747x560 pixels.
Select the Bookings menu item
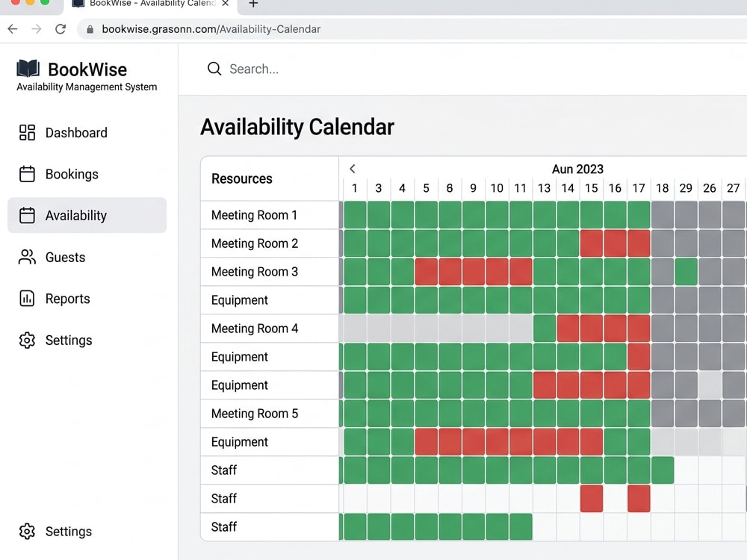click(87, 174)
